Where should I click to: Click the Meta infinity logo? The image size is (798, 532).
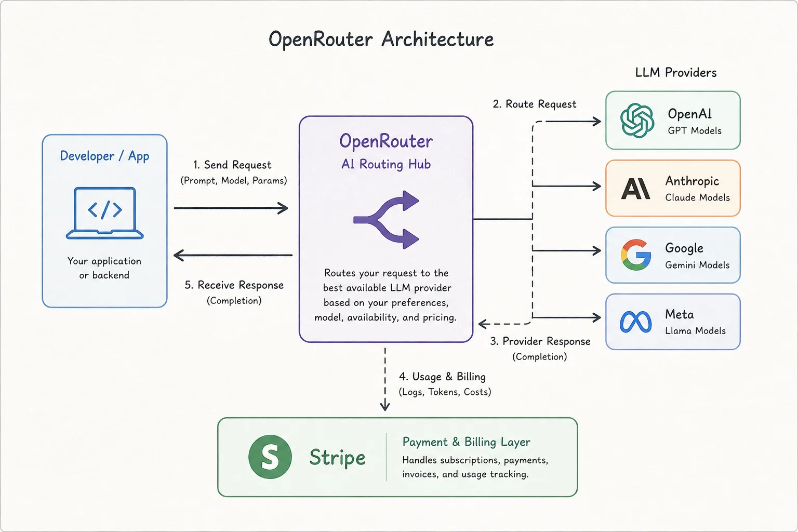(635, 322)
